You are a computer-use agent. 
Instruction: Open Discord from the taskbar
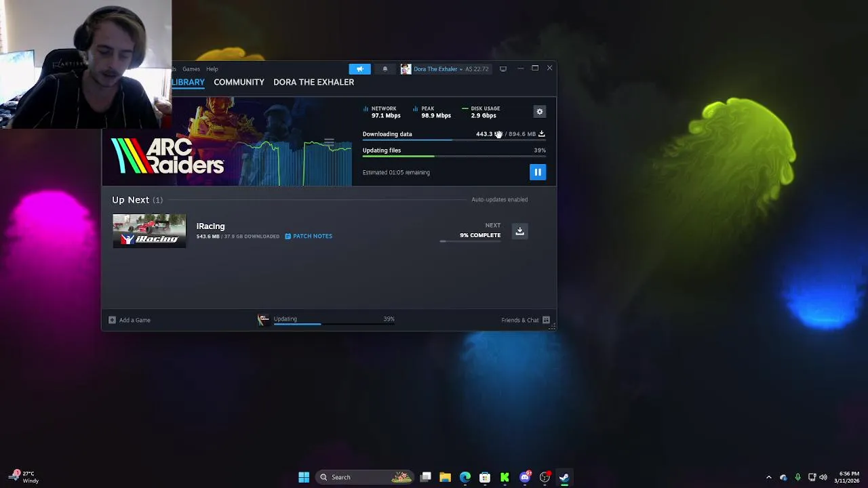(x=525, y=477)
